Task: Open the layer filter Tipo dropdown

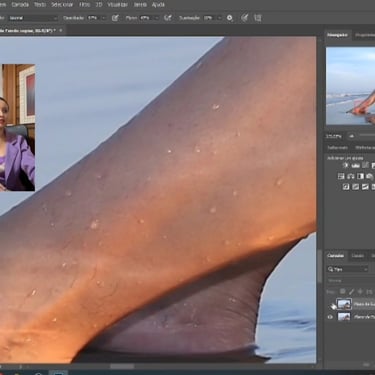Action: [x=348, y=269]
